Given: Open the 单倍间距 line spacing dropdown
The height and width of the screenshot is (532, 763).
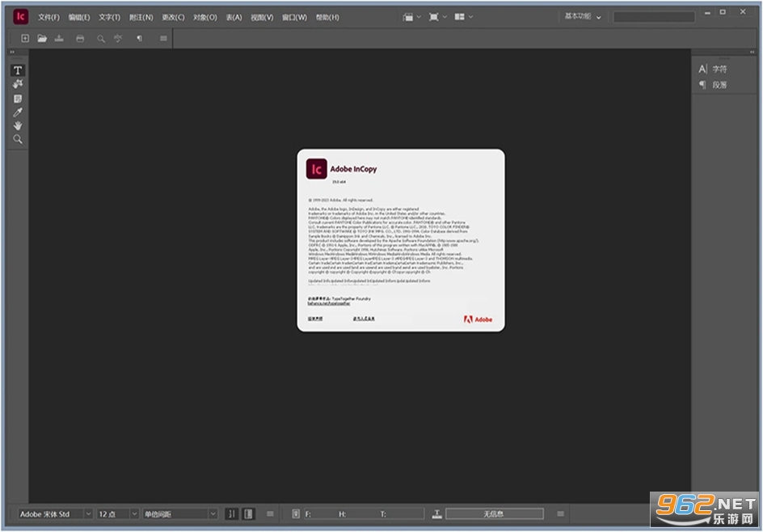Looking at the screenshot, I should [179, 514].
